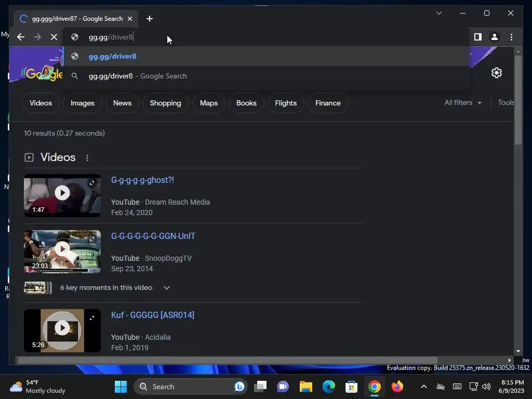Filter results by News

(122, 103)
